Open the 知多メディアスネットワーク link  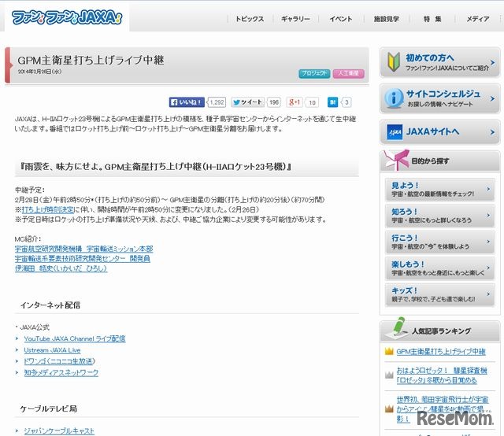pyautogui.click(x=61, y=372)
